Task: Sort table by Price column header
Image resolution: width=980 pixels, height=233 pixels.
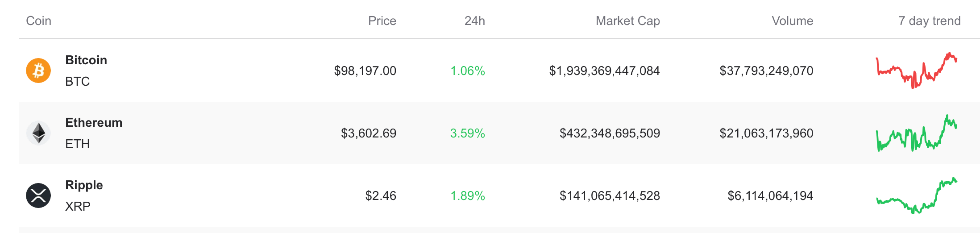Action: 382,21
